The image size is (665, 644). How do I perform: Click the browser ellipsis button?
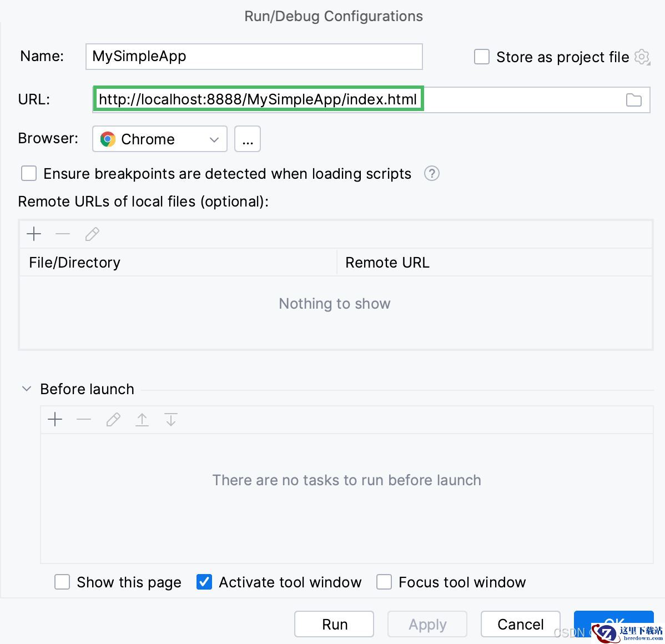(x=248, y=139)
